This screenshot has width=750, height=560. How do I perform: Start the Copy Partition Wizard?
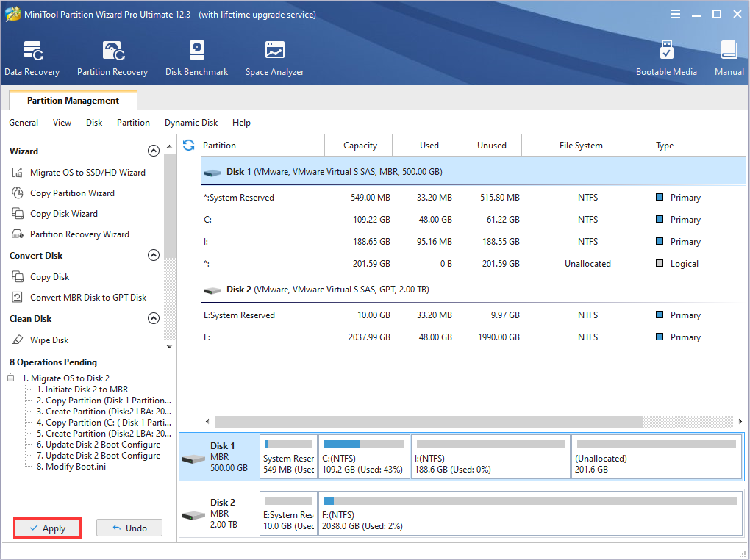[72, 193]
